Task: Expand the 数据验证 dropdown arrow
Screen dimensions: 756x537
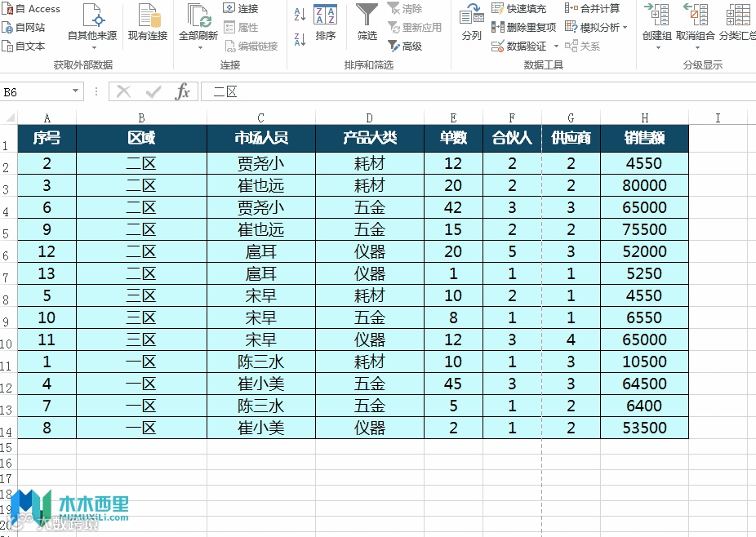Action: 556,47
